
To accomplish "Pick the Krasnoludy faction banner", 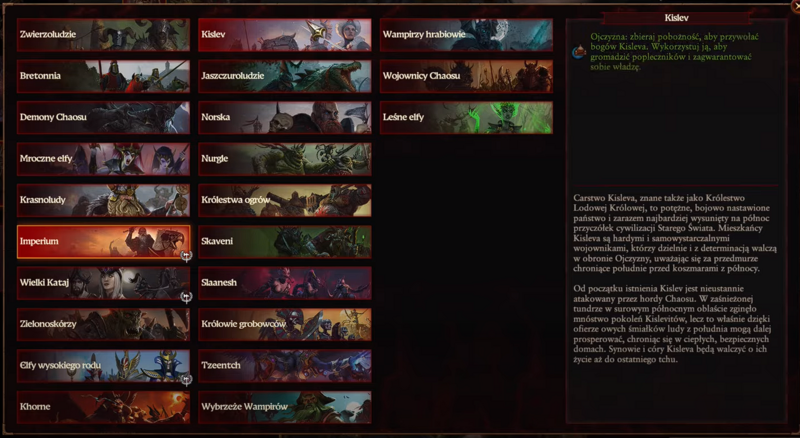I will click(104, 200).
